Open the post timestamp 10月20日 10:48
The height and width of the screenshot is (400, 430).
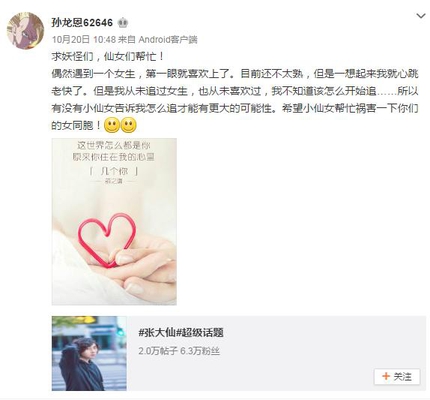pos(84,40)
